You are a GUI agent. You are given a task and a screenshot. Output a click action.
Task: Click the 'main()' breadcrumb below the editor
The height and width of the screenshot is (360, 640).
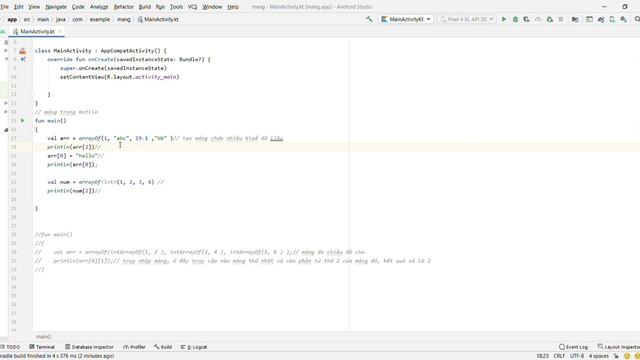[x=44, y=337]
